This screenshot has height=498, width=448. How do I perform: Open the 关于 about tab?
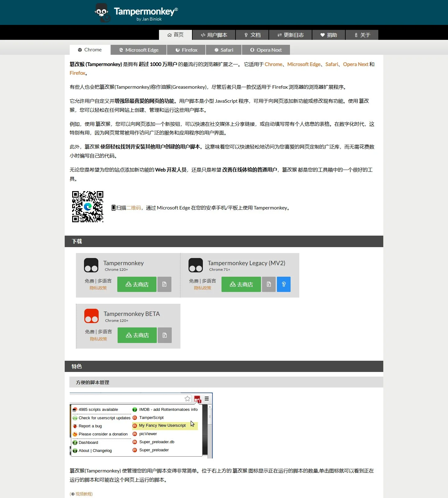[362, 35]
